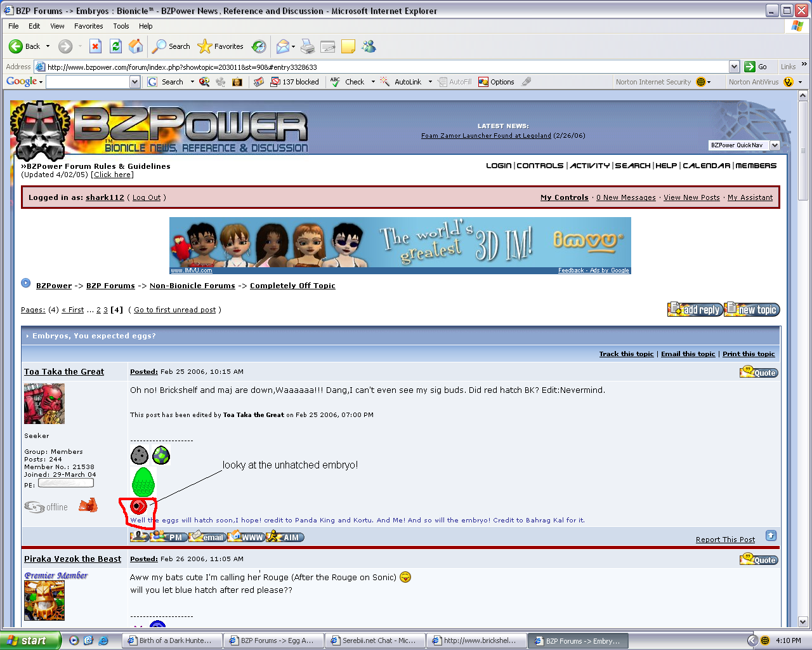The image size is (812, 650).
Task: Open the Tools menu
Action: click(x=121, y=26)
